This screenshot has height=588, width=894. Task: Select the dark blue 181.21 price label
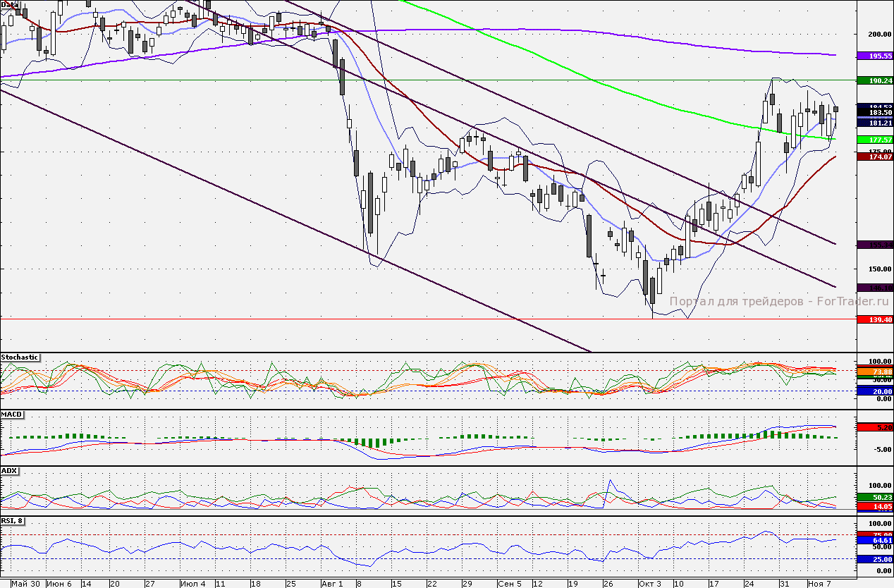click(875, 123)
